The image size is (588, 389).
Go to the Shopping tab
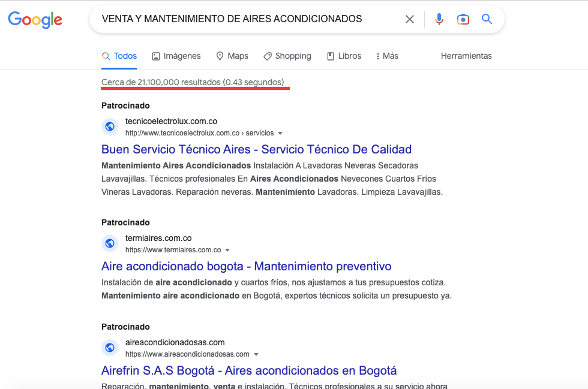287,56
